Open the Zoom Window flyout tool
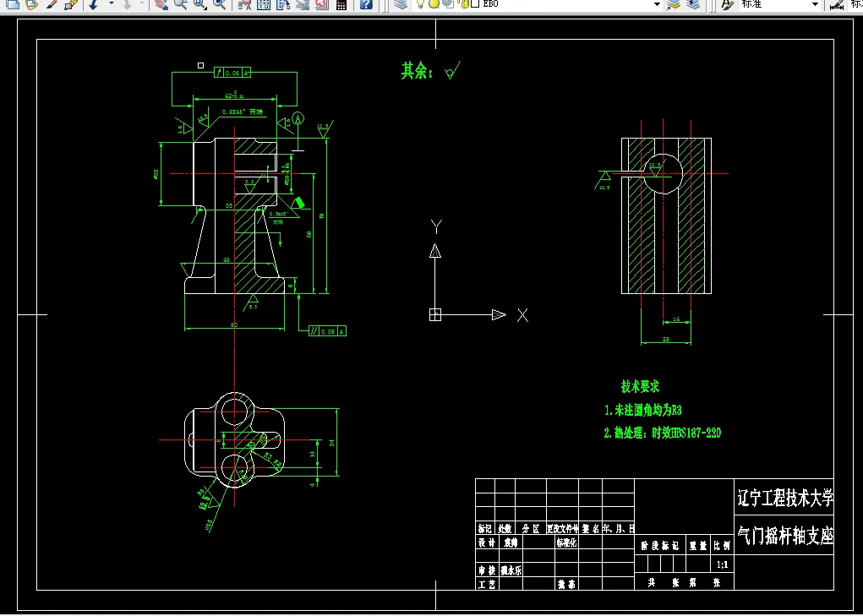The width and height of the screenshot is (863, 616). pos(199,4)
